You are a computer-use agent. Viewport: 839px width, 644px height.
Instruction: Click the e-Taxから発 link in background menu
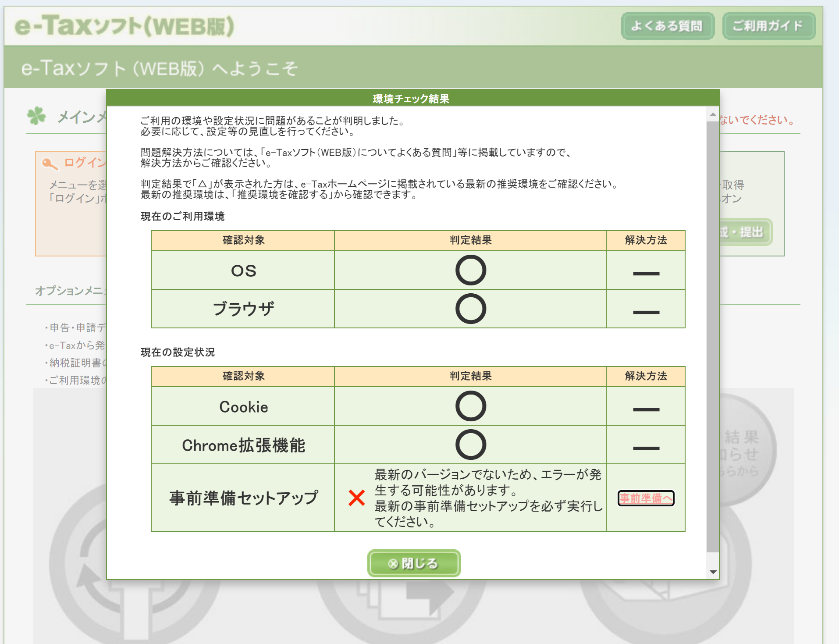(76, 345)
